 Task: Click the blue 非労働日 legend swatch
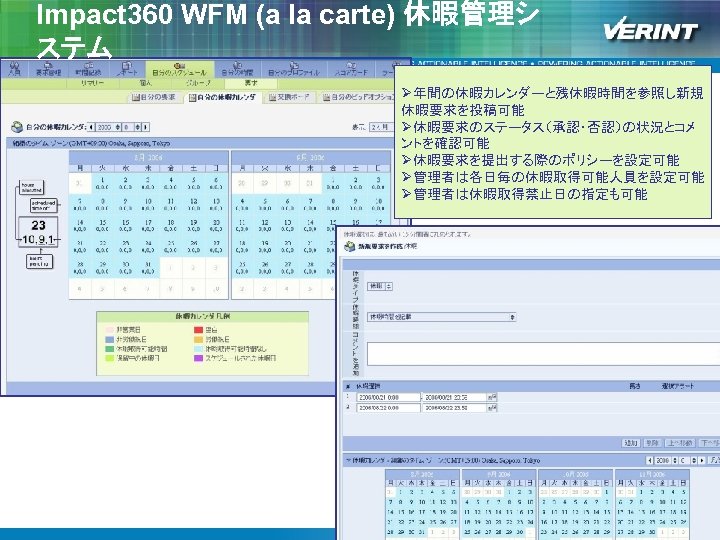[109, 339]
